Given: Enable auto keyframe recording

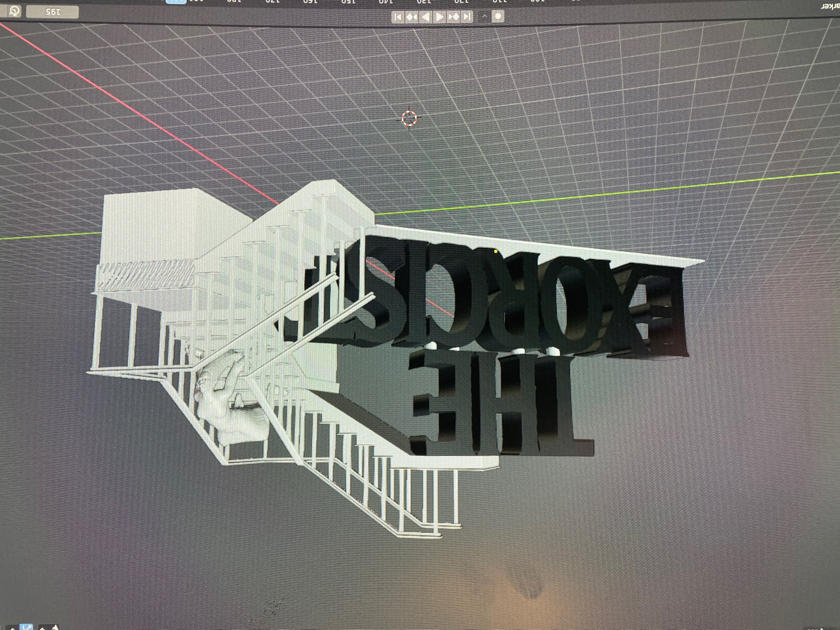Looking at the screenshot, I should (x=498, y=17).
